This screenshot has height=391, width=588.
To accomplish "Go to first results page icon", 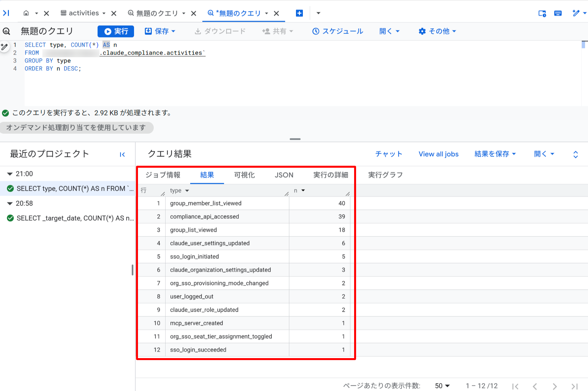I will pos(515,386).
